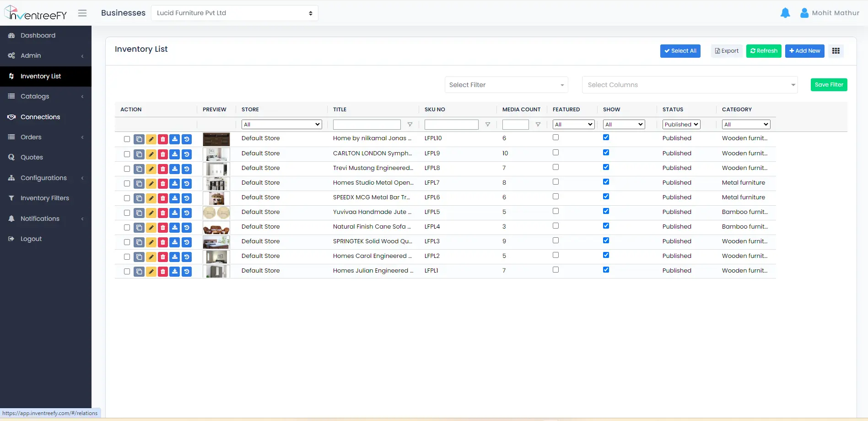Image resolution: width=868 pixels, height=421 pixels.
Task: Click the red delete icon for LFPL8
Action: click(163, 169)
